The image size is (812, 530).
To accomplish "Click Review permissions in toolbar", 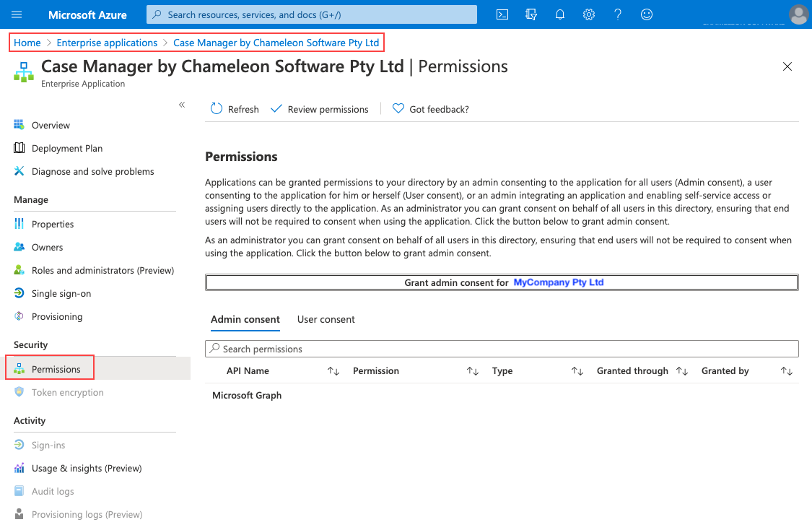I will point(319,109).
